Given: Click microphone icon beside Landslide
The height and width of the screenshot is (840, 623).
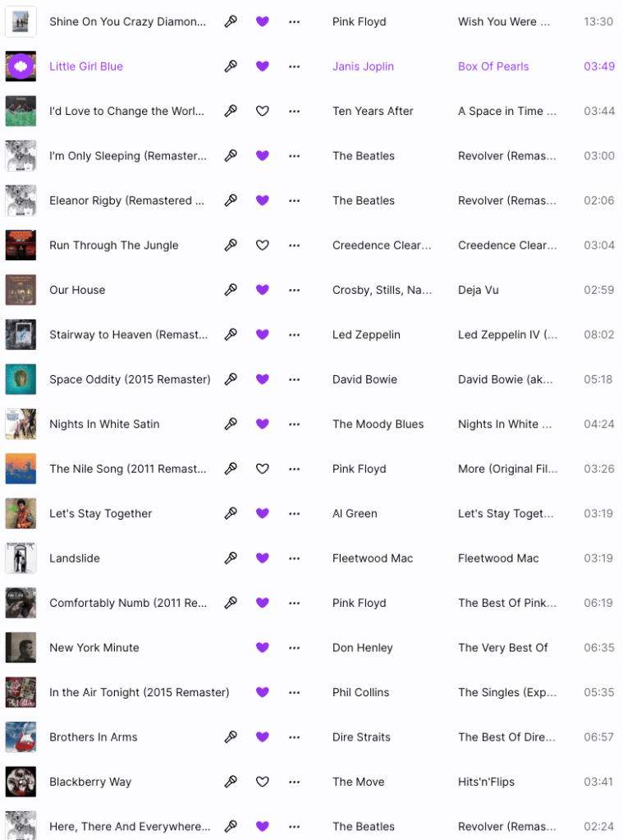Looking at the screenshot, I should 231,558.
